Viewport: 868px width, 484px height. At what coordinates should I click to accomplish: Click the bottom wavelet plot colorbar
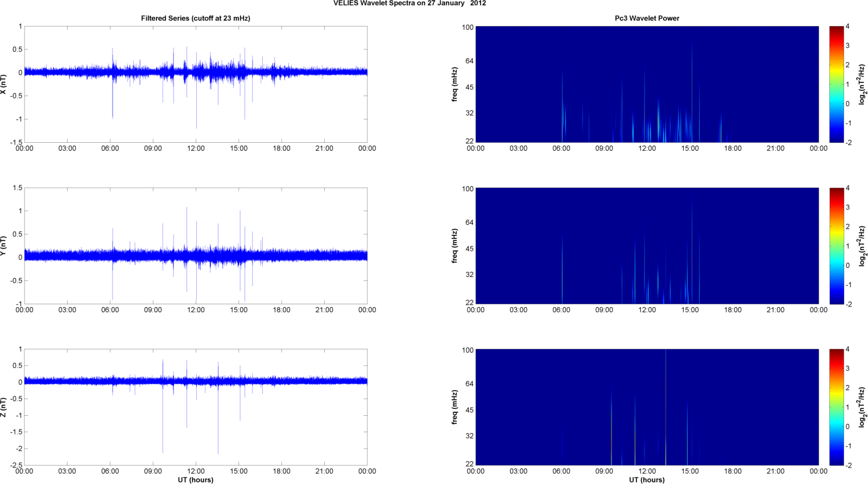836,407
